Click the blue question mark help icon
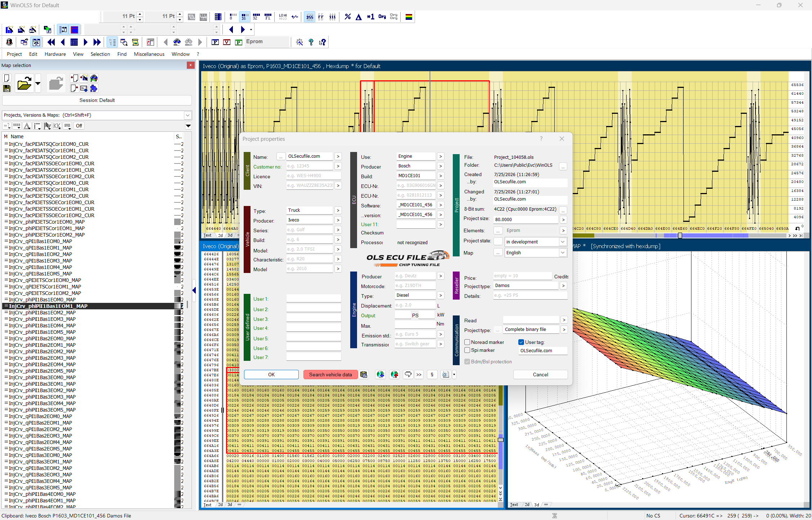The width and height of the screenshot is (812, 520). point(311,42)
